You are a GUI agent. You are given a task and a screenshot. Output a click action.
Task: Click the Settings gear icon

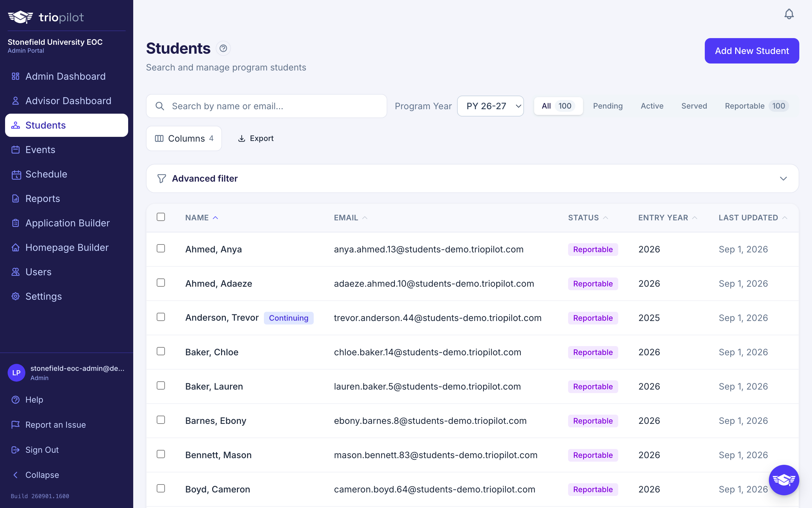pyautogui.click(x=16, y=296)
